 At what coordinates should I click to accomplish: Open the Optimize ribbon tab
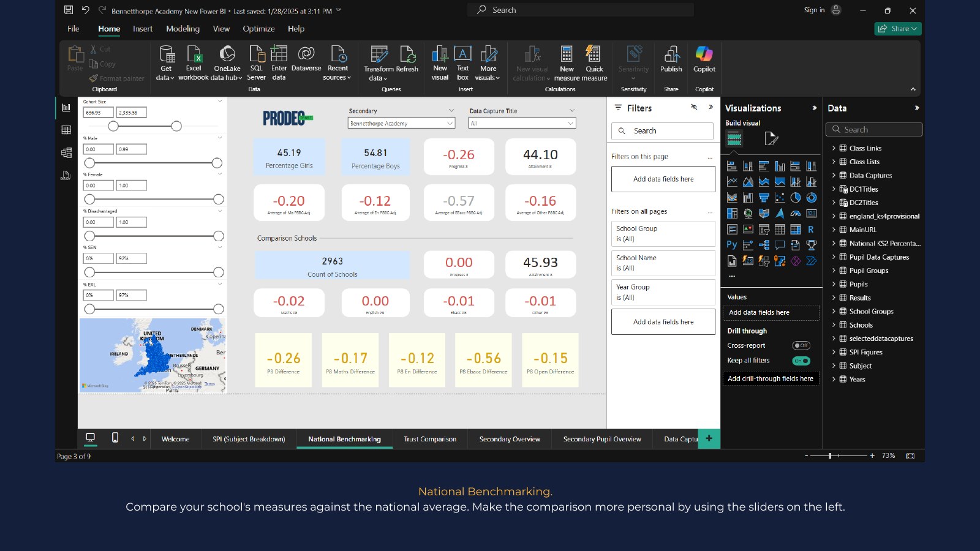[258, 29]
